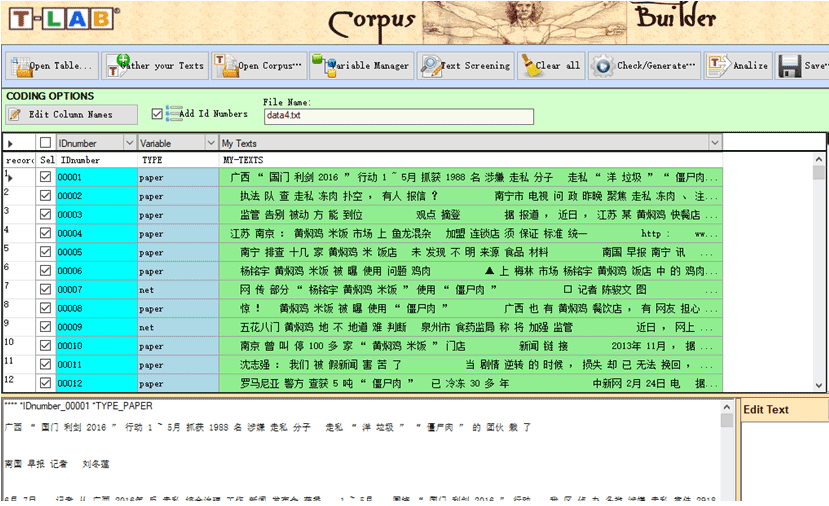Uncheck the checkbox for row 00010
This screenshot has width=829, height=506.
(x=45, y=346)
